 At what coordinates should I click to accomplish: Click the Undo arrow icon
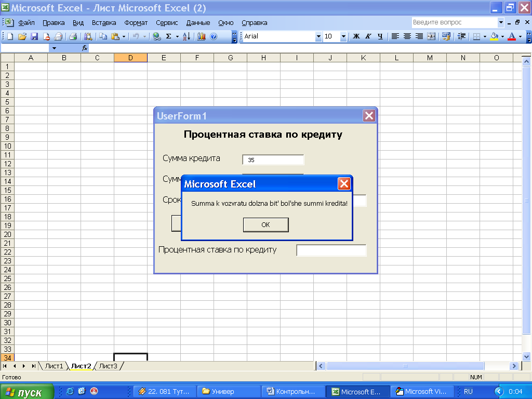pos(136,36)
